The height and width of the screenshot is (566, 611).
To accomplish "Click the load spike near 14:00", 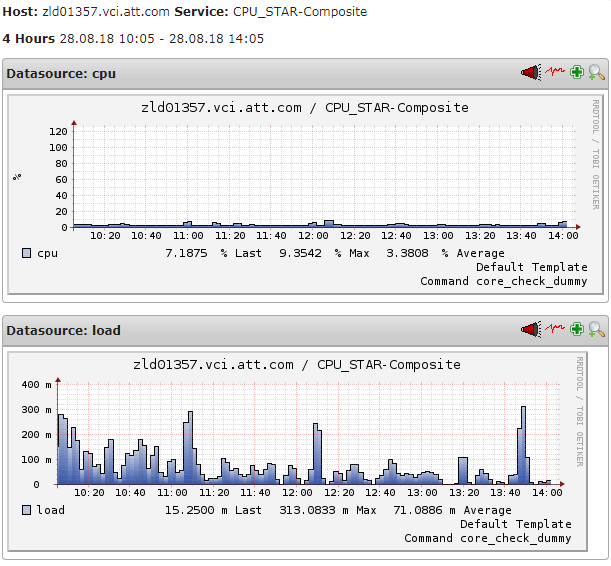I will point(523,445).
